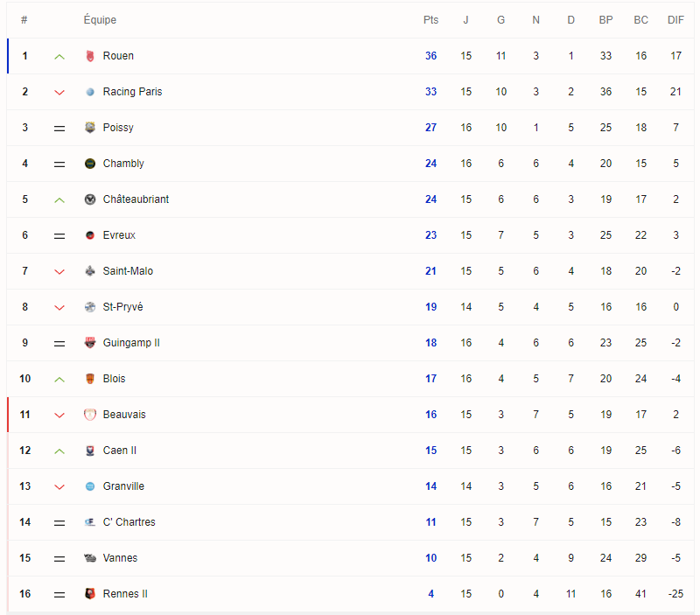The height and width of the screenshot is (615, 700).
Task: Click the Poissy team badge
Action: 89,128
